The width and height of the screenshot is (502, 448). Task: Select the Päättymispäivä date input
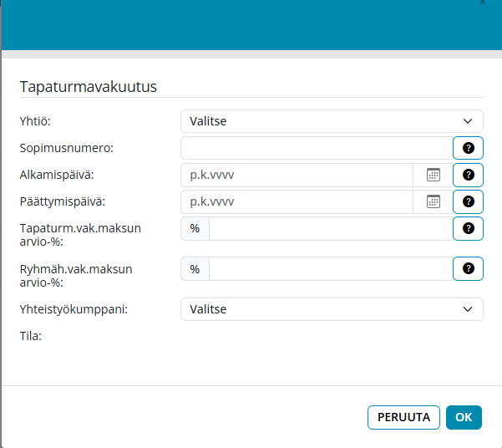(297, 201)
